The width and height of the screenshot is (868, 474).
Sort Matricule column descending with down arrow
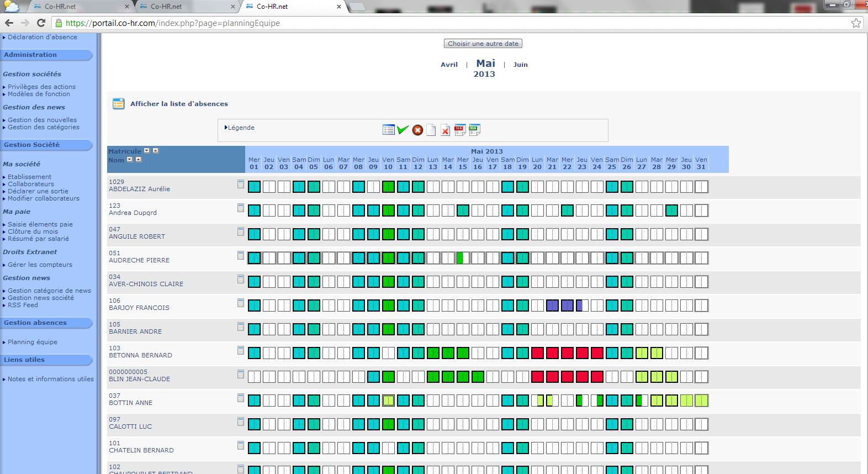pyautogui.click(x=147, y=151)
